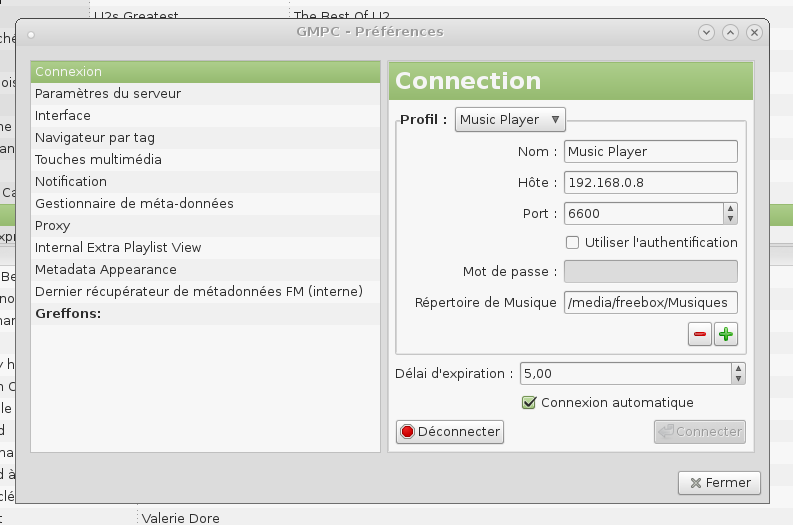Increase Délai d'expiration with up arrow
This screenshot has width=793, height=525.
tap(738, 368)
